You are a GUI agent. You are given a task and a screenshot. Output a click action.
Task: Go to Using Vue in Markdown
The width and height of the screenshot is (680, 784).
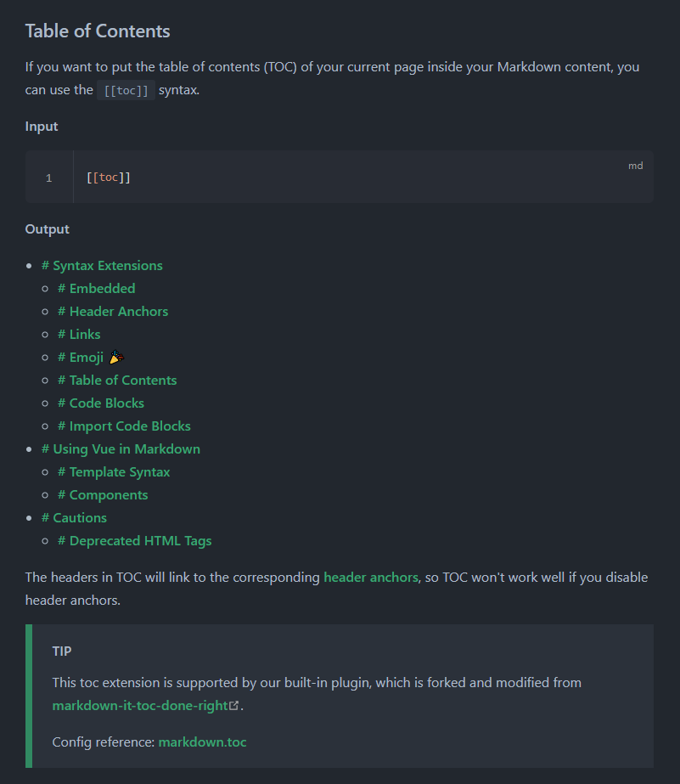click(121, 449)
